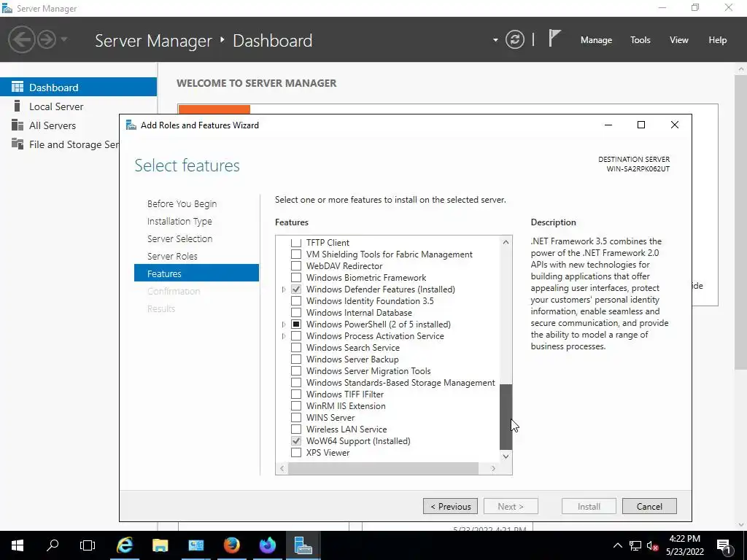The height and width of the screenshot is (560, 747).
Task: Go to Installation Type step
Action: [179, 222]
